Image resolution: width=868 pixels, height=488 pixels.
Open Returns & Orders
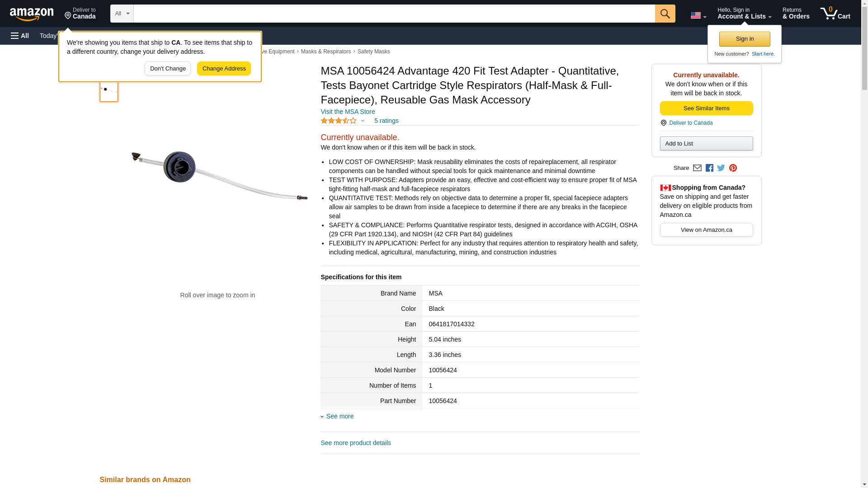tap(796, 14)
